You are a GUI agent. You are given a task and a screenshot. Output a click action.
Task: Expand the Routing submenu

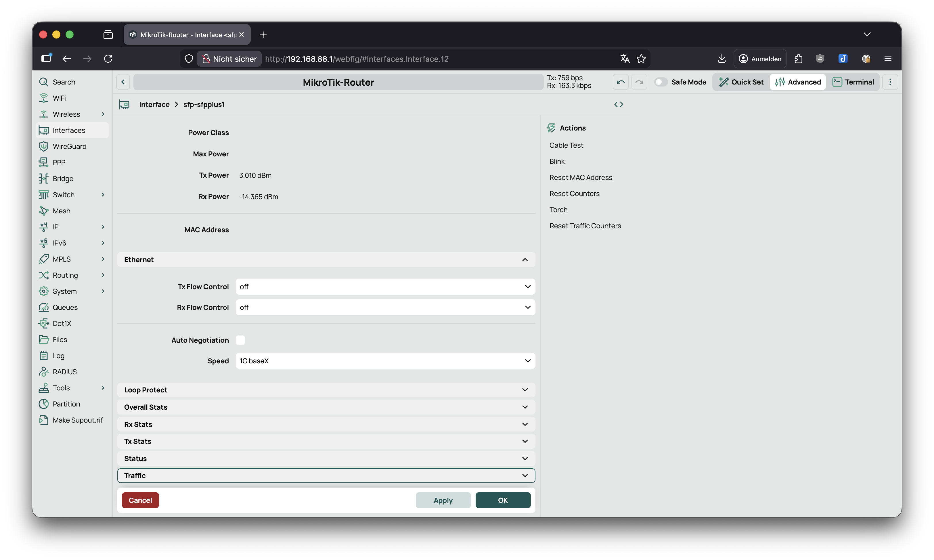point(103,275)
